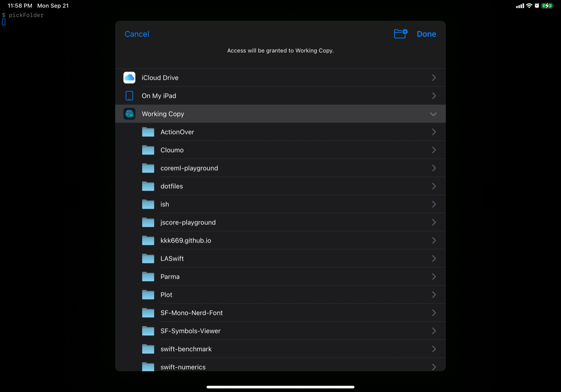
Task: Select the On My iPad label
Action: coord(159,96)
